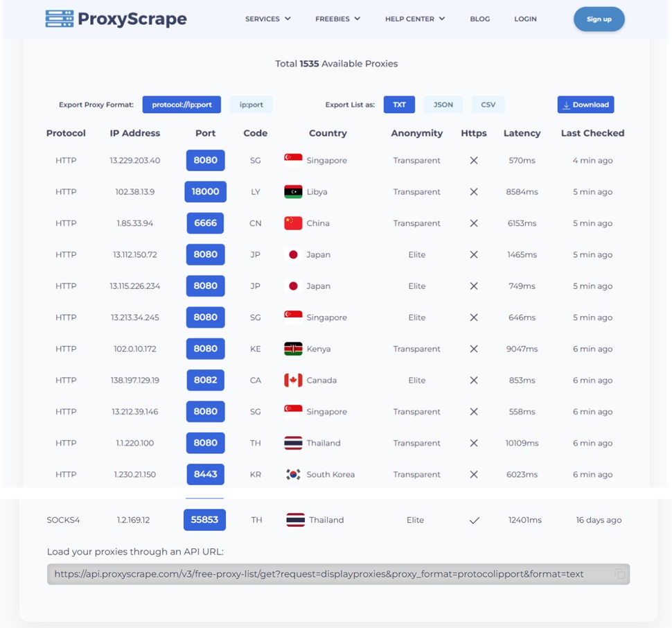Download the proxy list
Viewport: 672px width, 628px height.
(585, 105)
